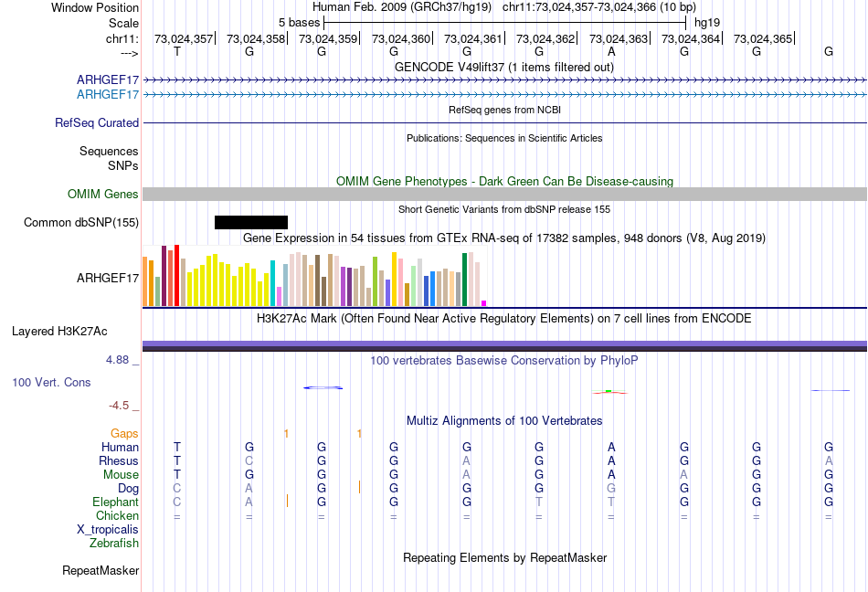The height and width of the screenshot is (592, 868).
Task: Click the gray OMIM Genes bar
Action: [505, 195]
